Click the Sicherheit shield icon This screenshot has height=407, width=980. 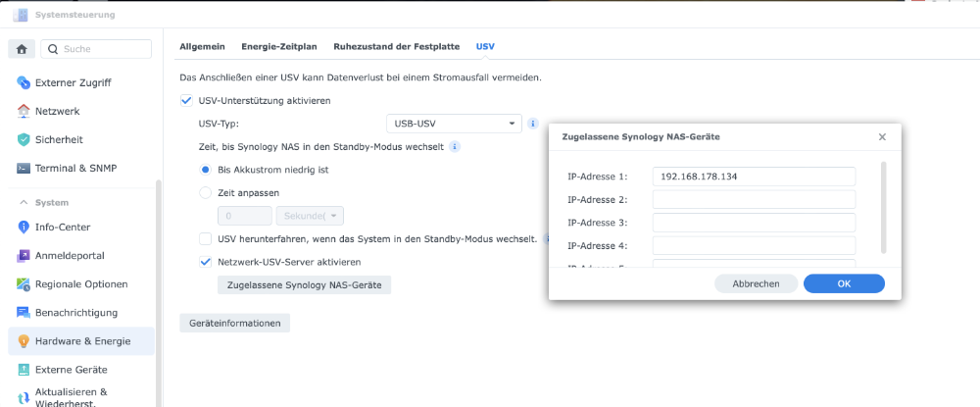coord(24,139)
